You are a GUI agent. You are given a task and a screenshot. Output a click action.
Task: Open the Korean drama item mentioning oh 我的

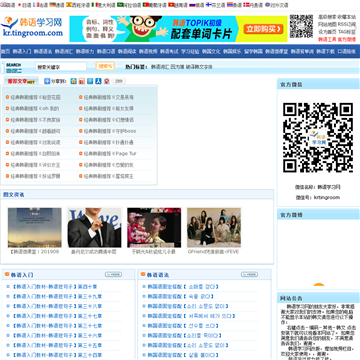pyautogui.click(x=35, y=108)
